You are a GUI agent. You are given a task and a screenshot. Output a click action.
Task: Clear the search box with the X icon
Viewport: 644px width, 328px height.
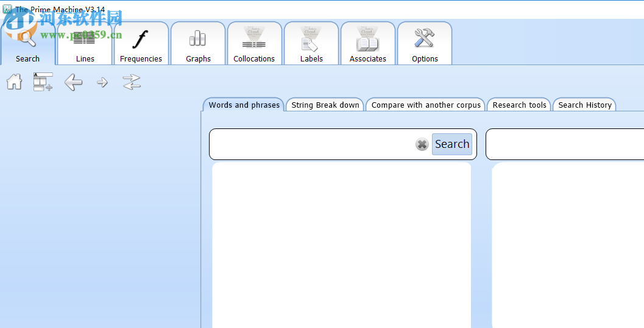422,144
